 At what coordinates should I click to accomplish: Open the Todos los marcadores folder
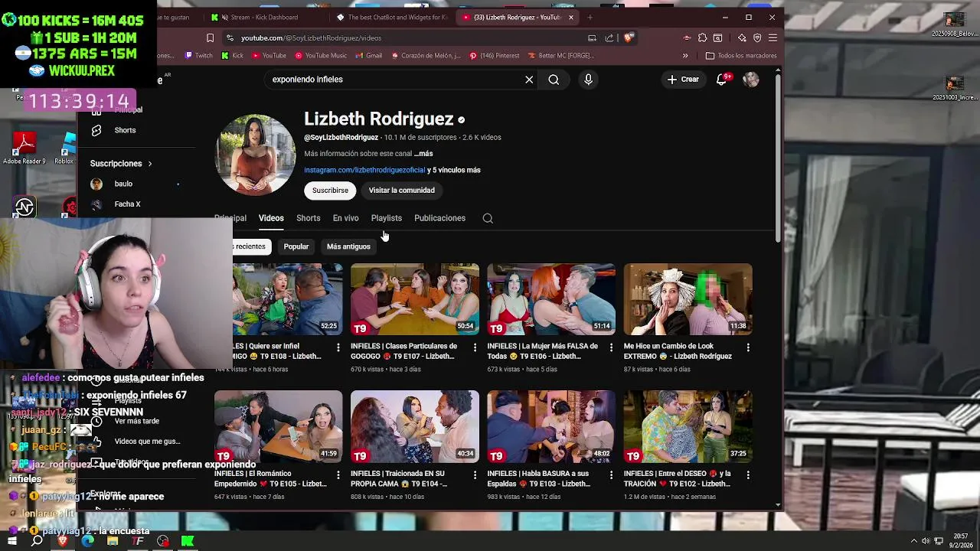click(x=741, y=56)
